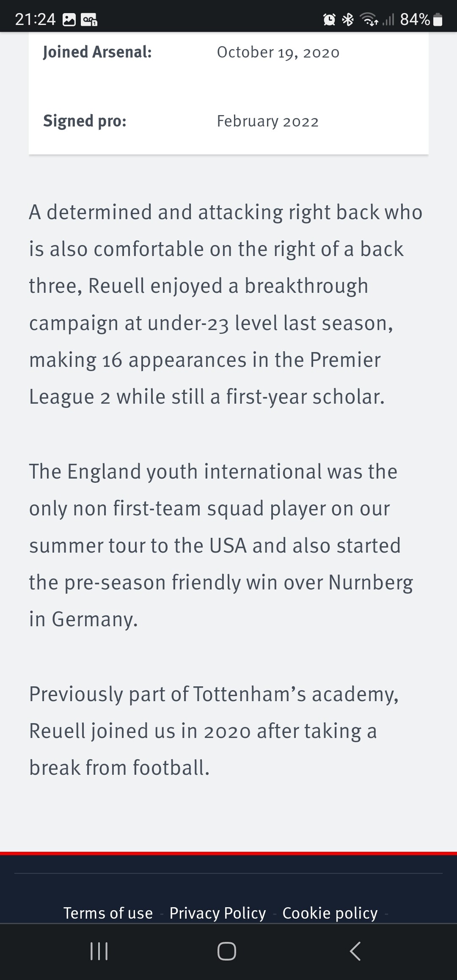Tap the picture notification icon
The height and width of the screenshot is (980, 457).
click(69, 19)
